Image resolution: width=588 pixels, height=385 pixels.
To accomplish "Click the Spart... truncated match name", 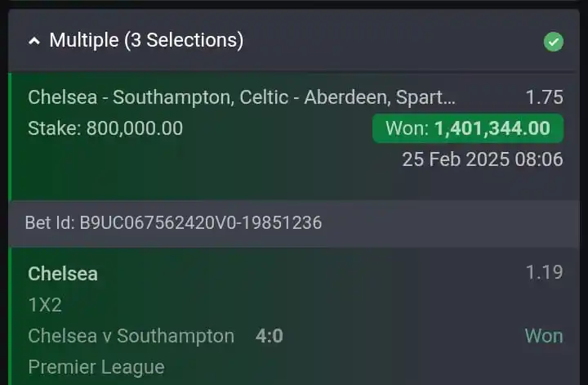I will point(425,97).
